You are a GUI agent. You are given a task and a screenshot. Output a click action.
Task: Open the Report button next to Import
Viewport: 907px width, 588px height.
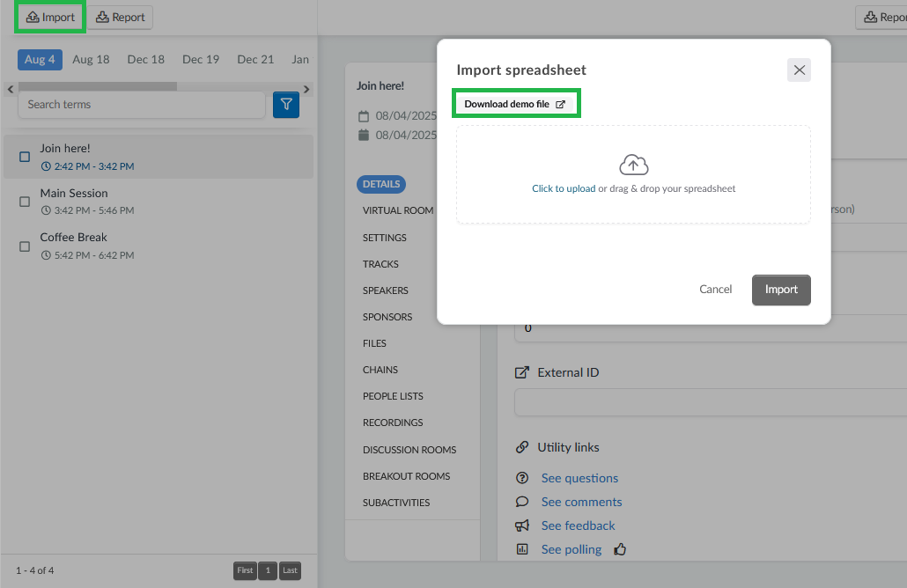tap(121, 18)
